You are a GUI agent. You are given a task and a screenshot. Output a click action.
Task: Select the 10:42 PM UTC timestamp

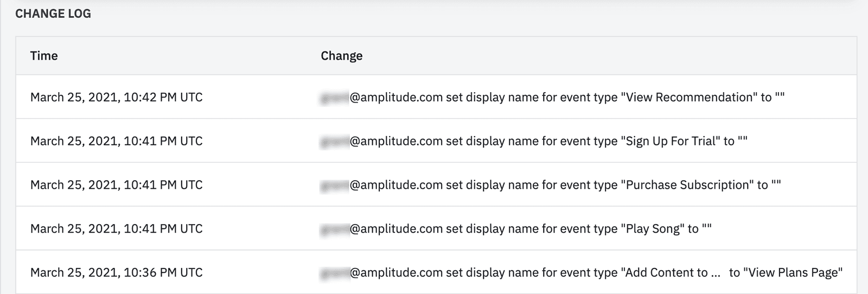coord(116,97)
